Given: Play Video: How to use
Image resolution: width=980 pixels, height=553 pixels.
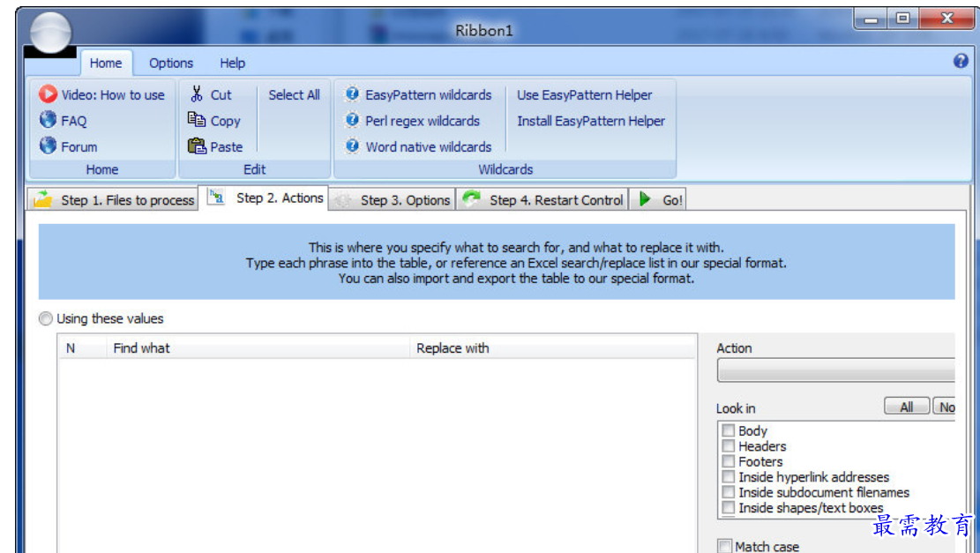Looking at the screenshot, I should (x=101, y=94).
